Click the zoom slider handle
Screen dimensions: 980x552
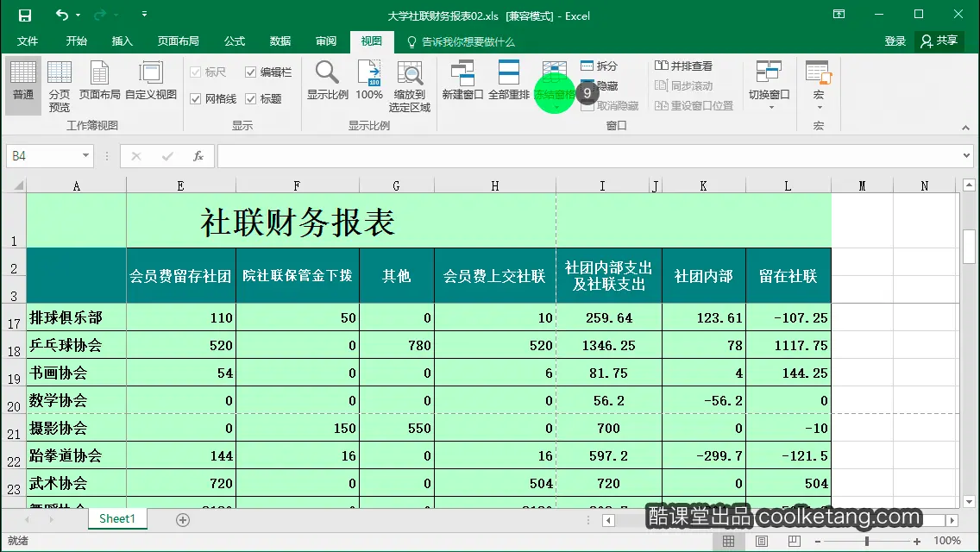(x=867, y=542)
